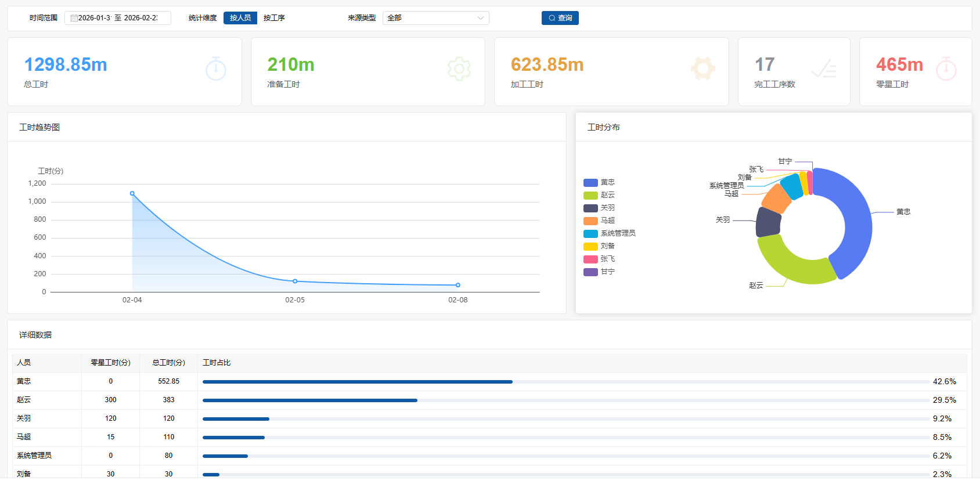Screen dimensions: 980x484
Task: Click the 02-04 data point on trend chart
Action: 132,193
